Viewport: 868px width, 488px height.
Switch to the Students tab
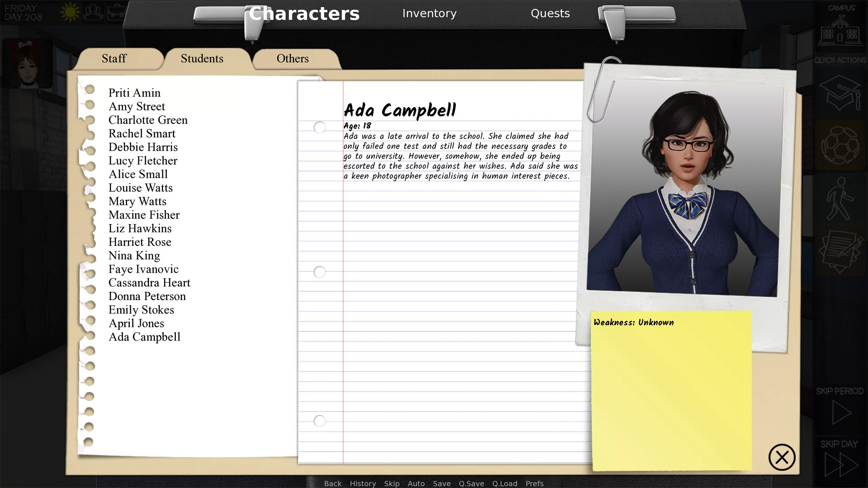202,59
